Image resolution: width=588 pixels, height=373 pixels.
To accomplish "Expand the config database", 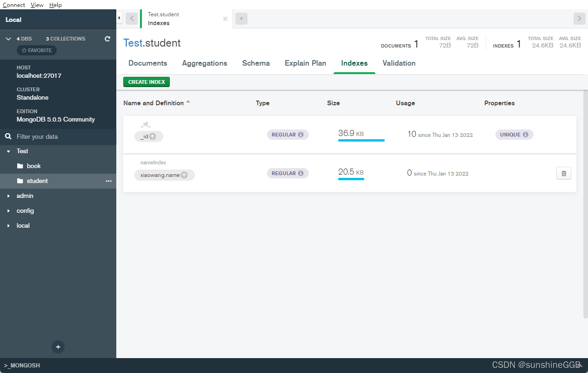I will pyautogui.click(x=8, y=211).
